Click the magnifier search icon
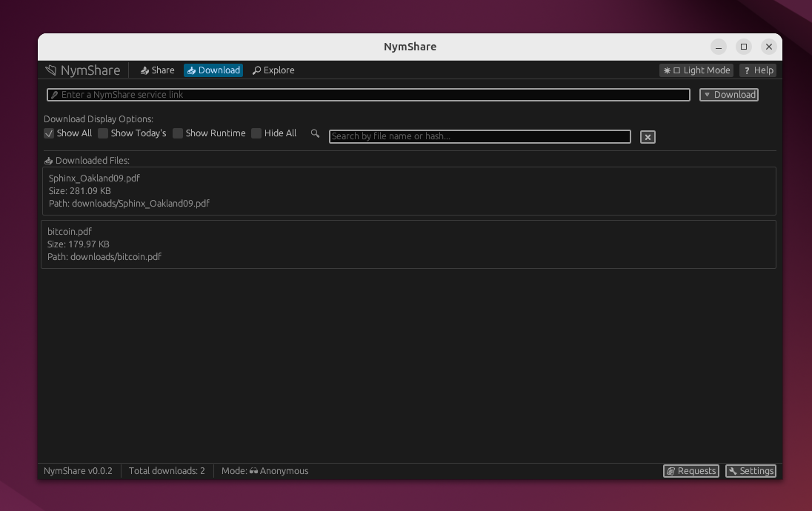The width and height of the screenshot is (812, 511). point(315,133)
